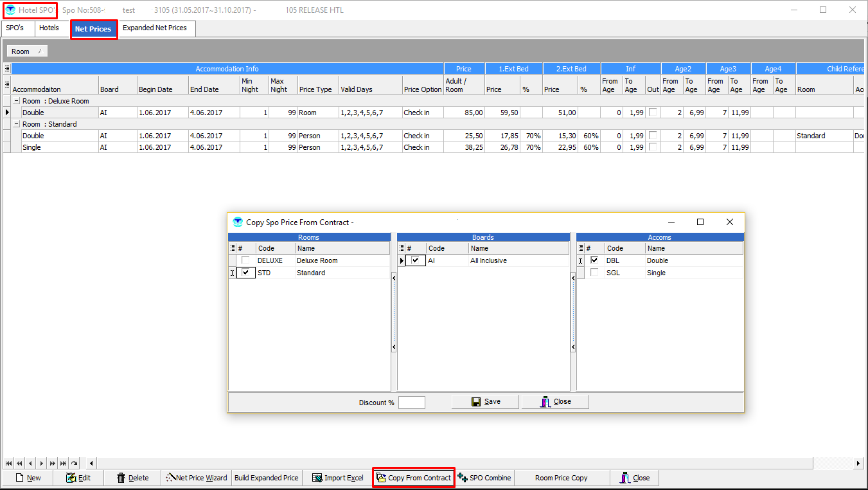Save the copied SPO price
868x490 pixels.
click(486, 401)
